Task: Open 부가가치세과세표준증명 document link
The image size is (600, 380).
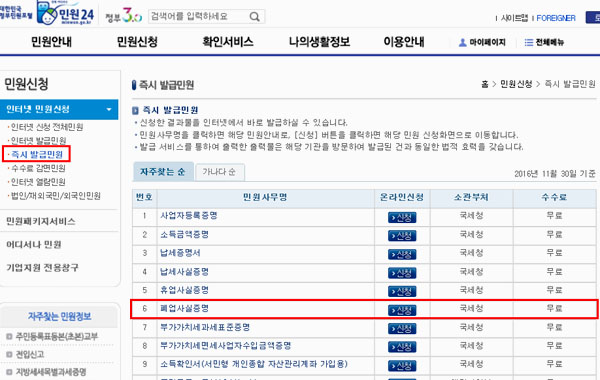Action: (205, 327)
